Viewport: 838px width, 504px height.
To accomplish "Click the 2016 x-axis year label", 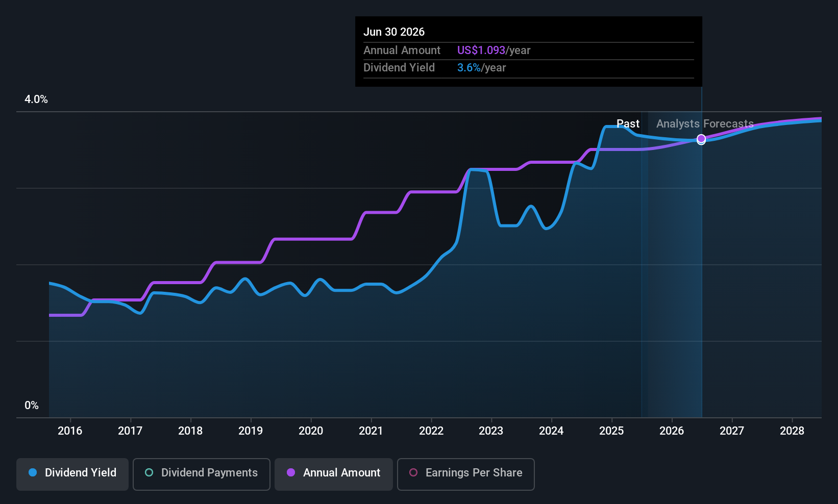I will (x=70, y=431).
